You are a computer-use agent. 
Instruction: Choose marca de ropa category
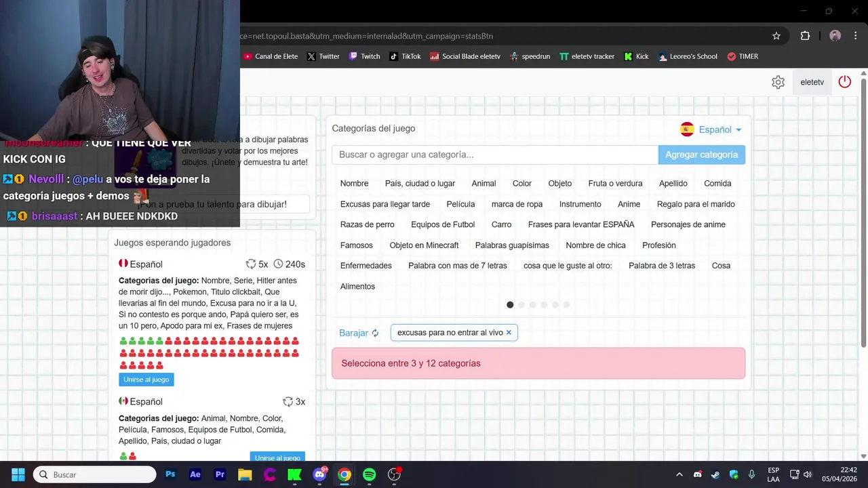(x=517, y=204)
